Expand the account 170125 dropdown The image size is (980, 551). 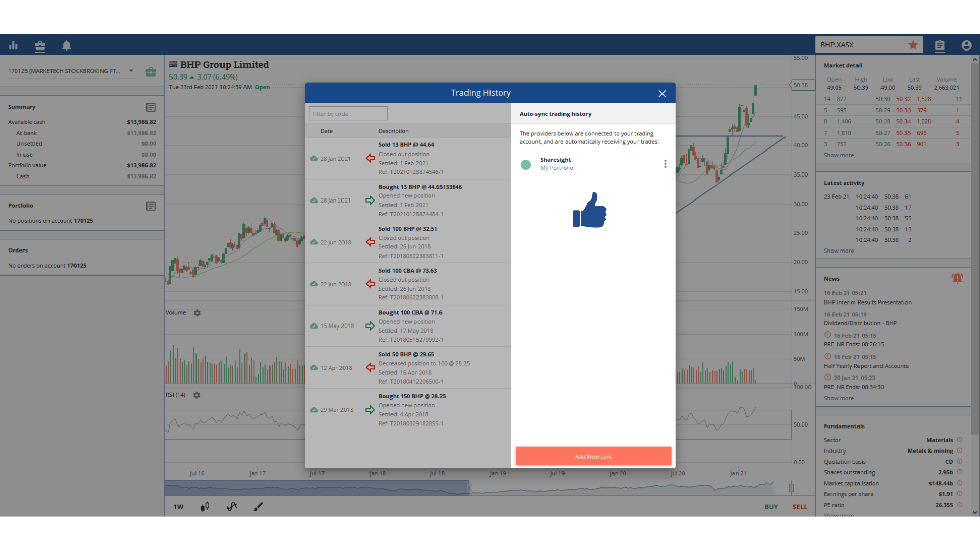coord(131,71)
